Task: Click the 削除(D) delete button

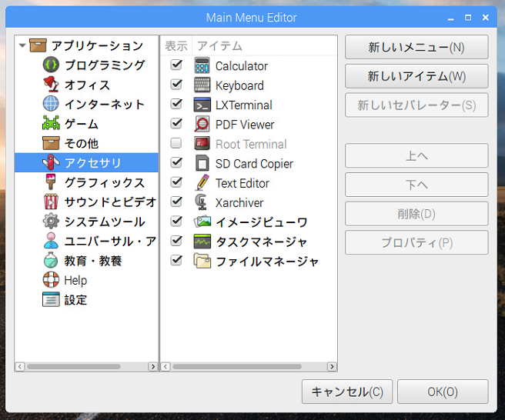Action: pyautogui.click(x=416, y=213)
